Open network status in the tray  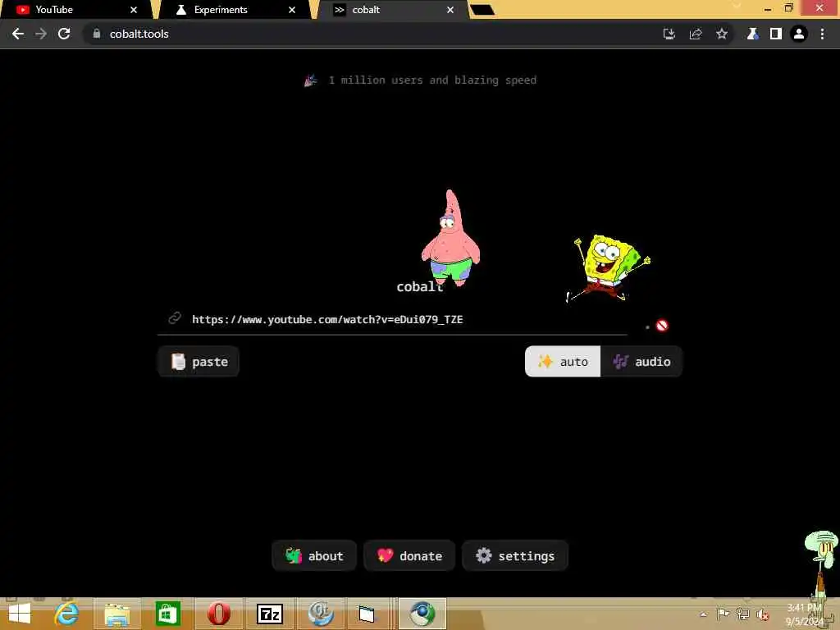(743, 614)
